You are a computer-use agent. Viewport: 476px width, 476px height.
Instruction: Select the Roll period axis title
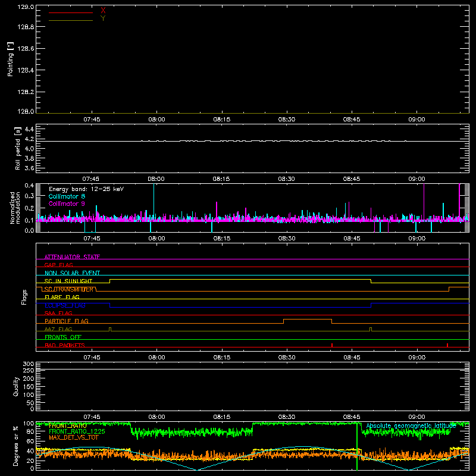point(17,148)
